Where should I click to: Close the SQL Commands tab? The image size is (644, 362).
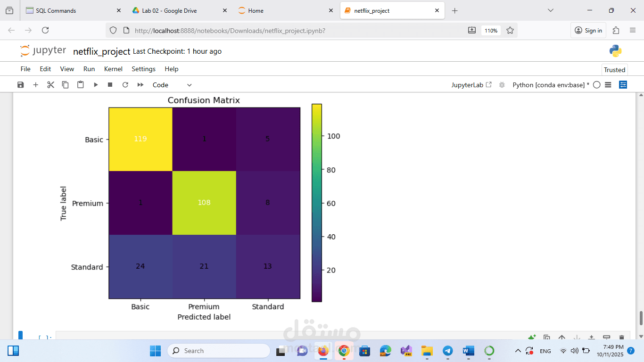point(118,10)
